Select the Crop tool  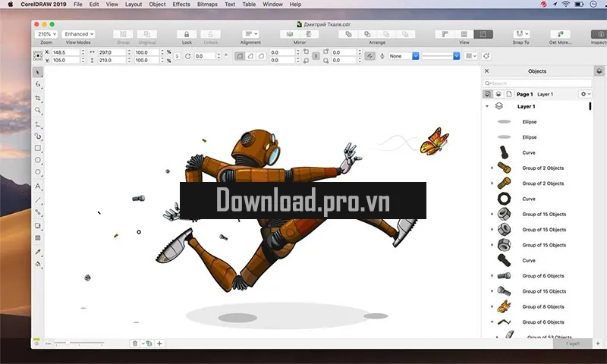pos(37,98)
